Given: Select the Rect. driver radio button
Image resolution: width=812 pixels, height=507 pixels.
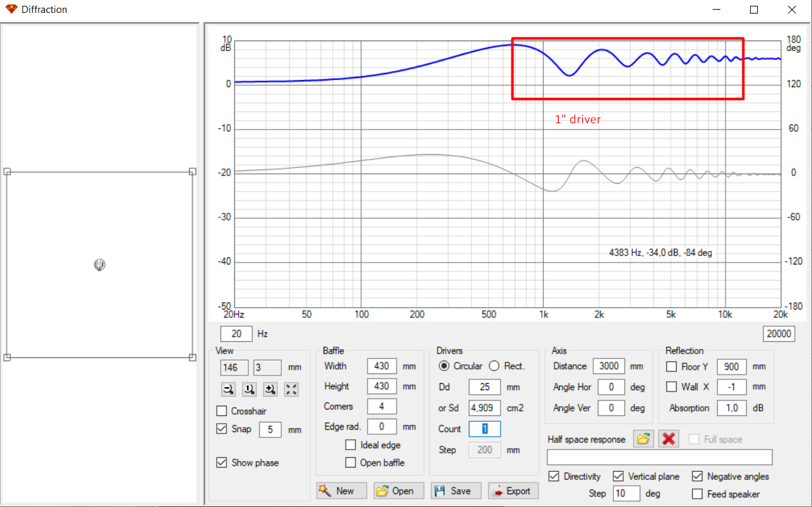Looking at the screenshot, I should (494, 366).
